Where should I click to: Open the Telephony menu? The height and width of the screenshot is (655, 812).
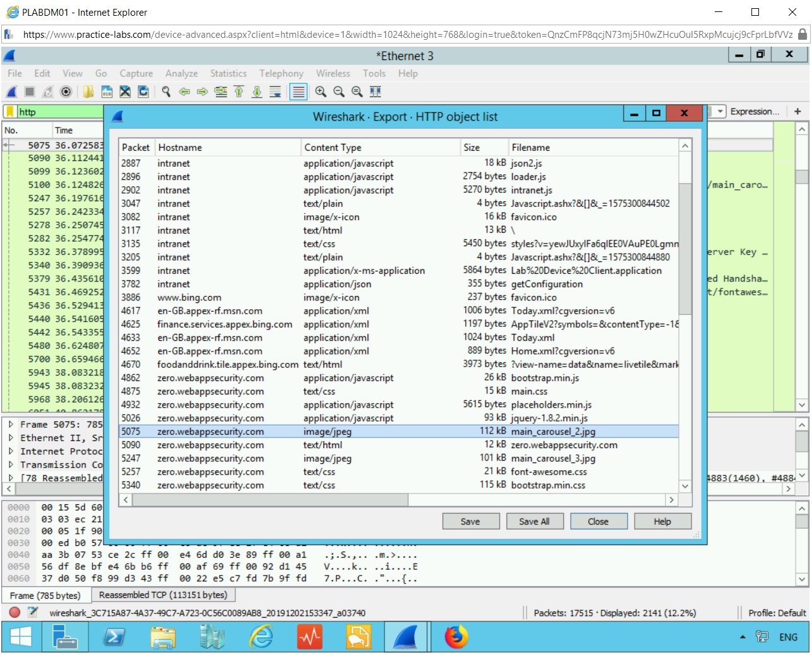click(282, 73)
